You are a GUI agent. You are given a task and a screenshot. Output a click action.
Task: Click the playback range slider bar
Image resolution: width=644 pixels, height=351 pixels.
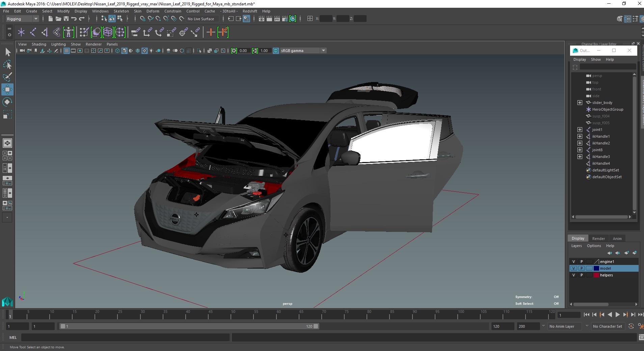189,326
